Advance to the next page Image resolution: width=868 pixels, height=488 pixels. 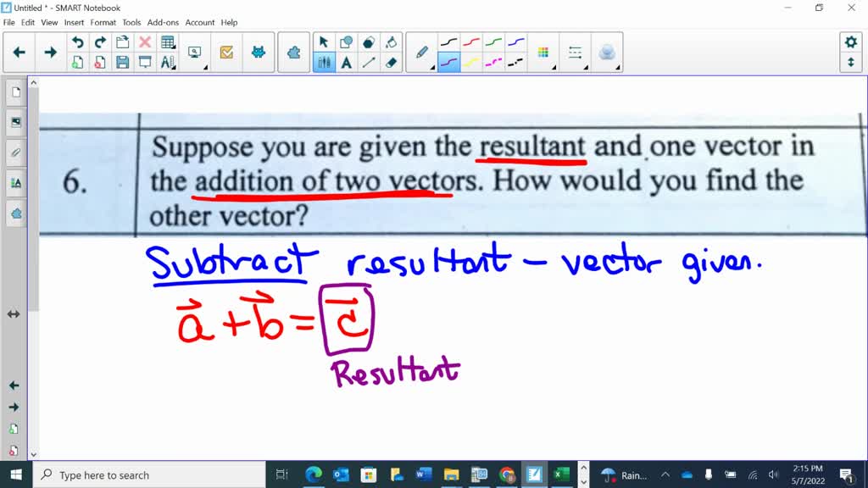pyautogui.click(x=50, y=52)
